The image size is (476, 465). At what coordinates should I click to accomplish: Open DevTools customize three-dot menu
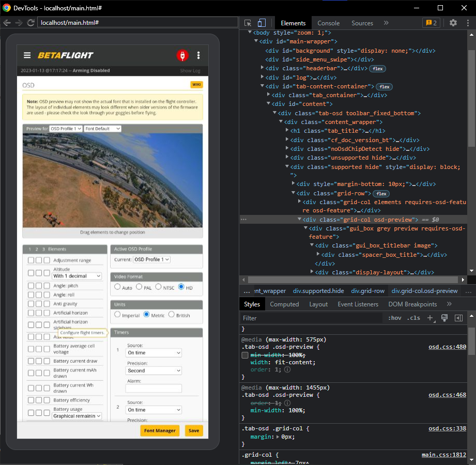click(468, 23)
